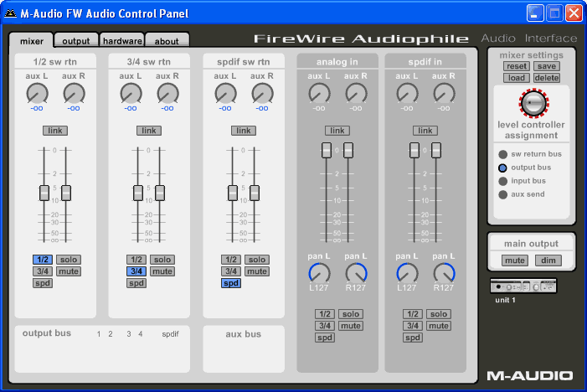Mute the analog in channel
The height and width of the screenshot is (392, 587).
351,326
